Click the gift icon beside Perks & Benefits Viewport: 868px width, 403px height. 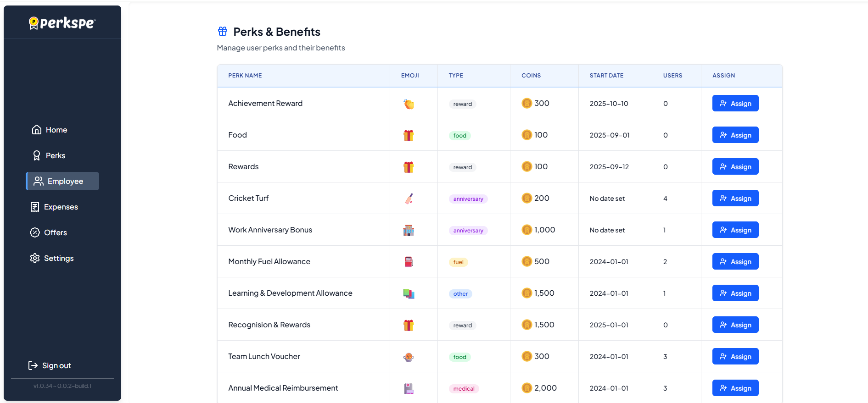(223, 31)
